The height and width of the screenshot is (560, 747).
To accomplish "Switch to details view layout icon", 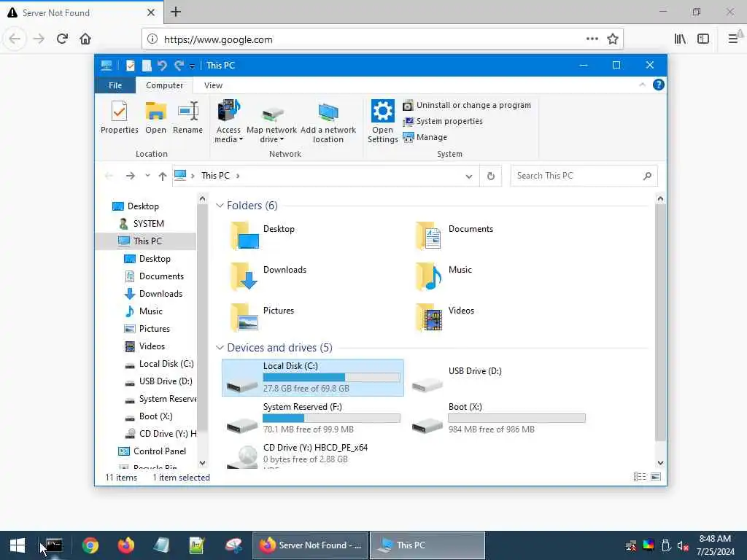I will click(x=639, y=477).
